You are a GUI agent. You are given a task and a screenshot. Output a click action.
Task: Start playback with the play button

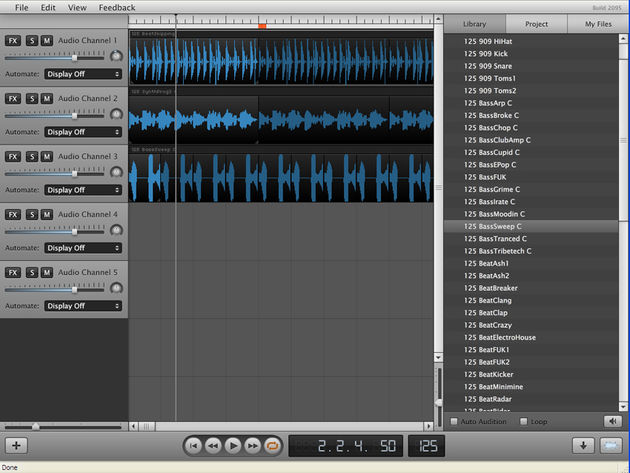tap(233, 446)
